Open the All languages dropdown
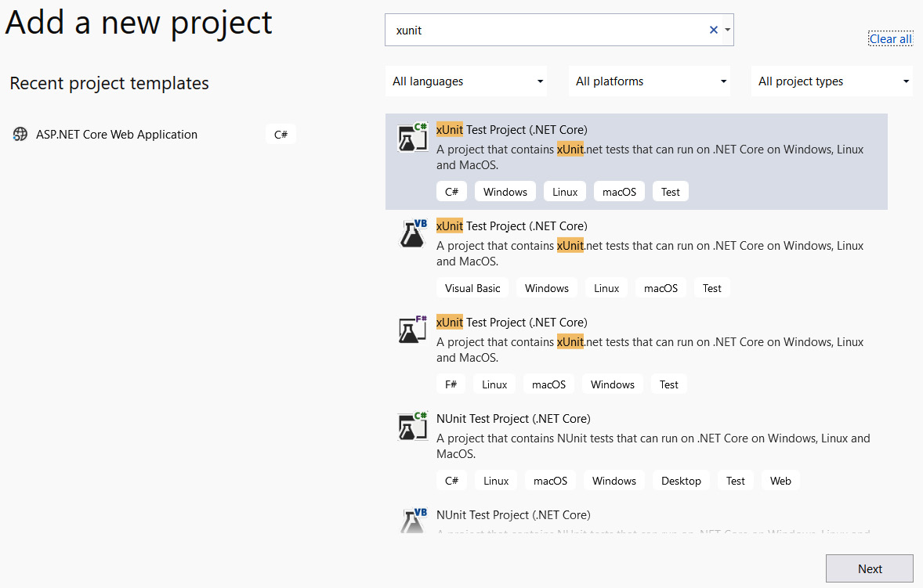 pyautogui.click(x=465, y=81)
